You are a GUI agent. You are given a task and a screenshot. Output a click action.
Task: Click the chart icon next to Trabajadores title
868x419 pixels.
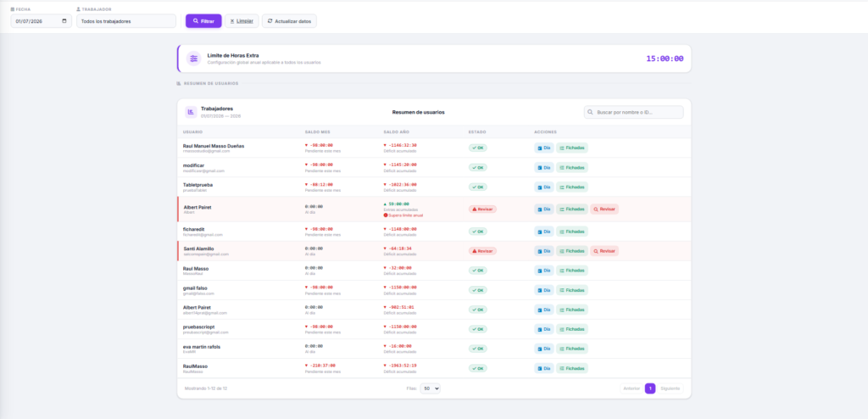tap(191, 112)
